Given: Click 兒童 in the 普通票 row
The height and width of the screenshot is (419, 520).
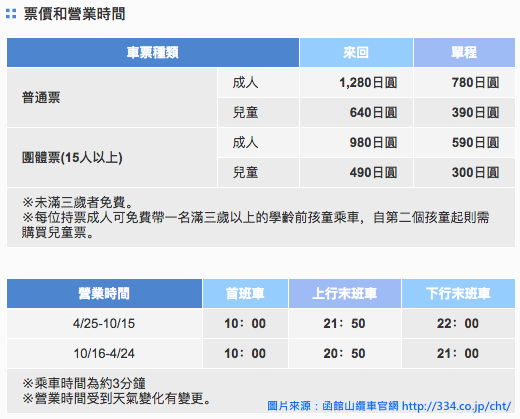Looking at the screenshot, I should (245, 113).
